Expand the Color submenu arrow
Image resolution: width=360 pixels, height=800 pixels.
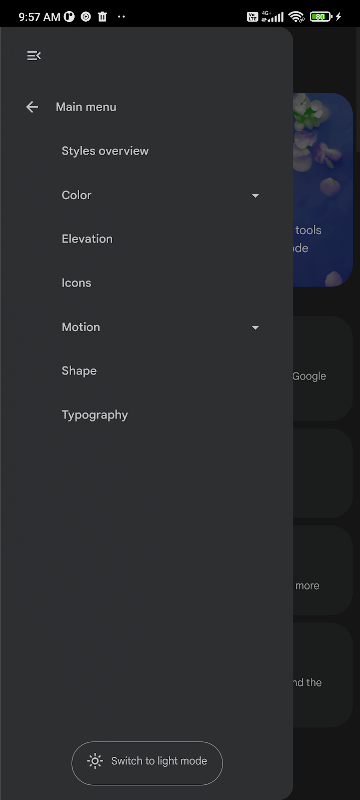pos(255,195)
